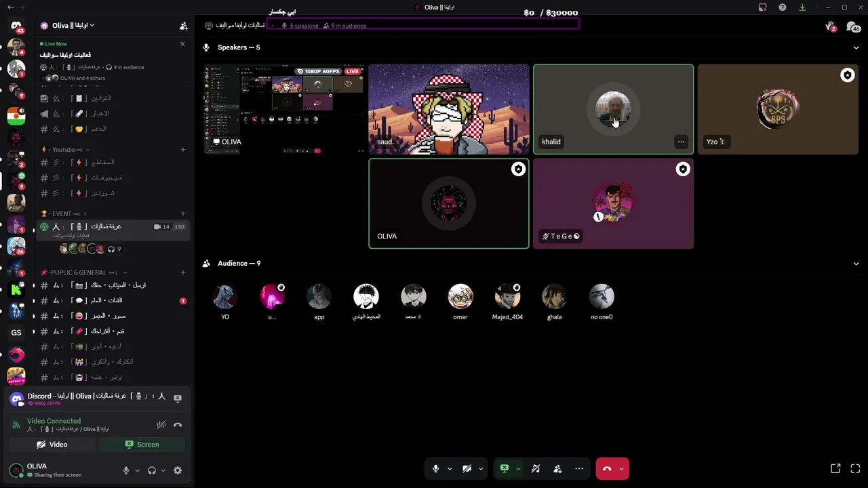This screenshot has height=488, width=868.
Task: Open الشات العام channel with unread badge
Action: coord(112,300)
